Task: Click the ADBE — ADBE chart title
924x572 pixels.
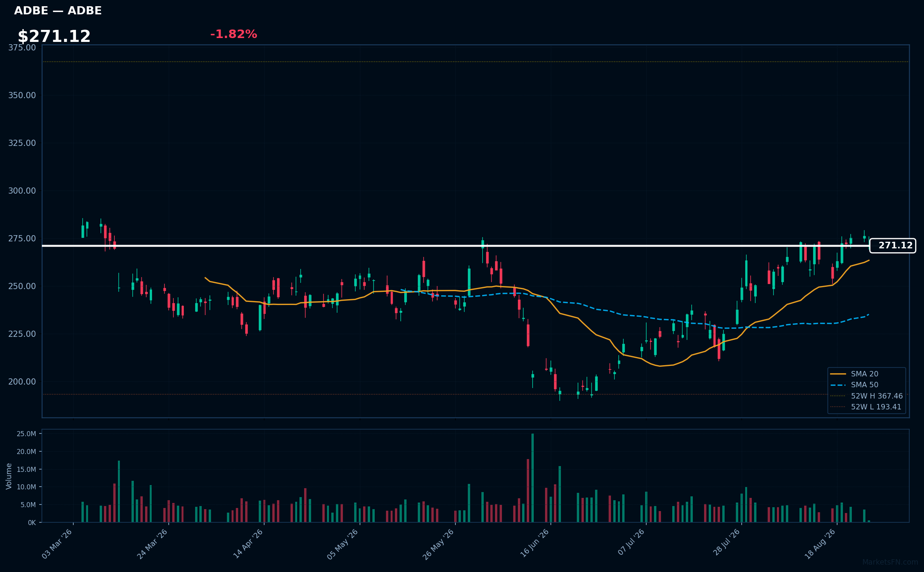Action: tap(58, 10)
